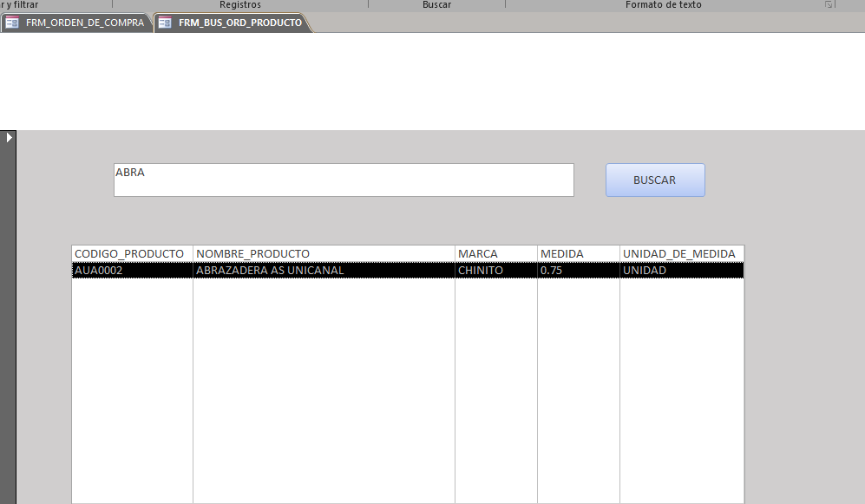Click the CHINITO brand cell

[481, 271]
